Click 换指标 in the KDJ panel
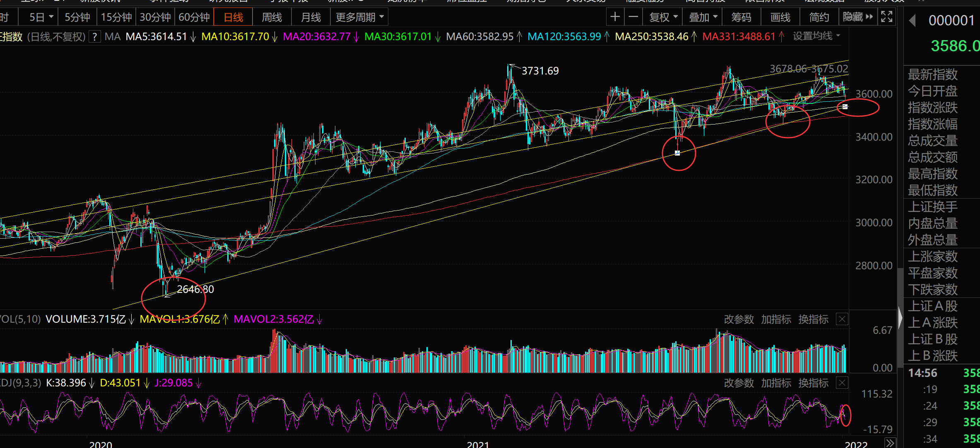This screenshot has width=980, height=448. pyautogui.click(x=813, y=383)
